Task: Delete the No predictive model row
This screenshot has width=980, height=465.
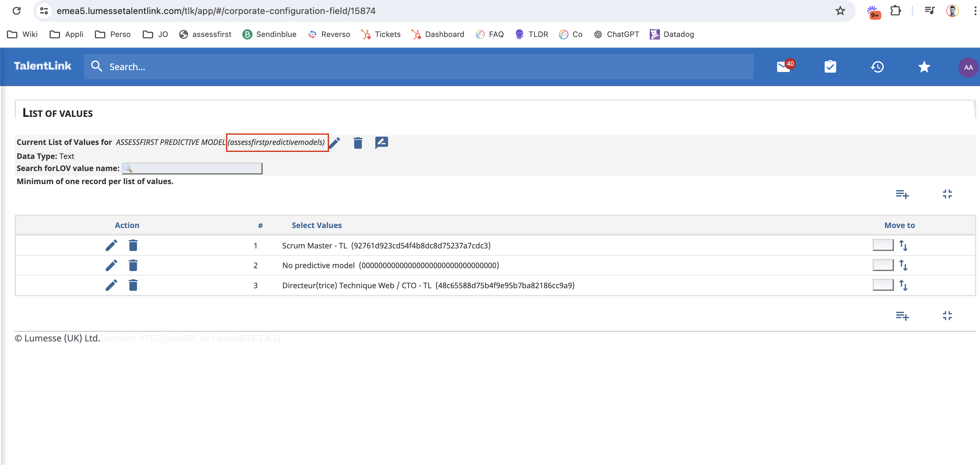Action: tap(133, 265)
